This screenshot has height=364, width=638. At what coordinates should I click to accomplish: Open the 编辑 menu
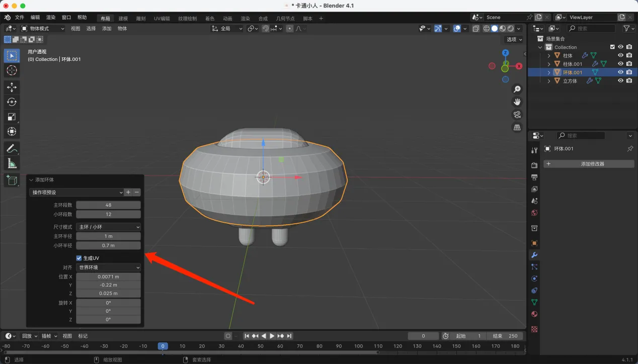tap(35, 18)
